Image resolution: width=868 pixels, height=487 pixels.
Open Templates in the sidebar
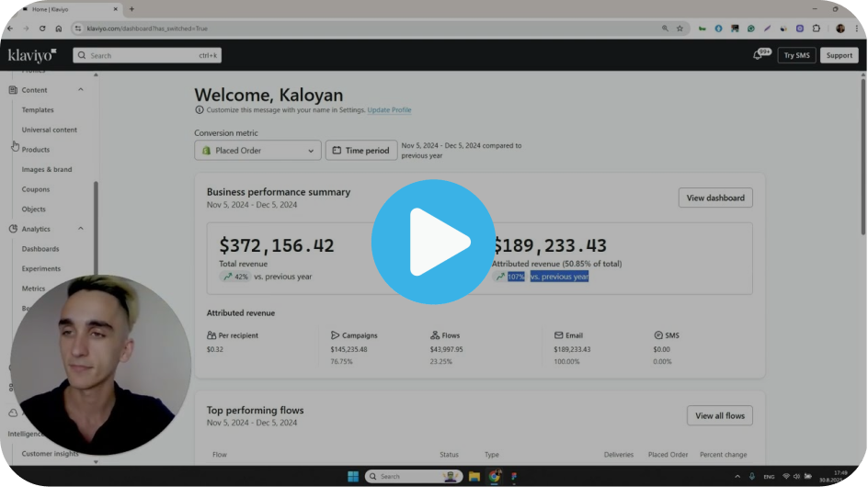(38, 110)
